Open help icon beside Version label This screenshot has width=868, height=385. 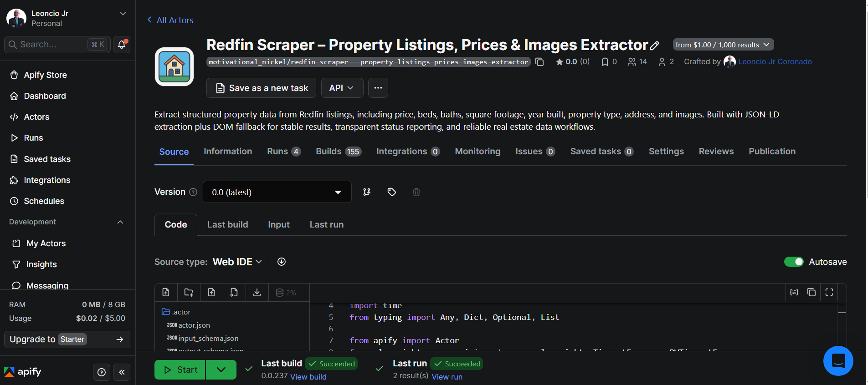coord(193,192)
